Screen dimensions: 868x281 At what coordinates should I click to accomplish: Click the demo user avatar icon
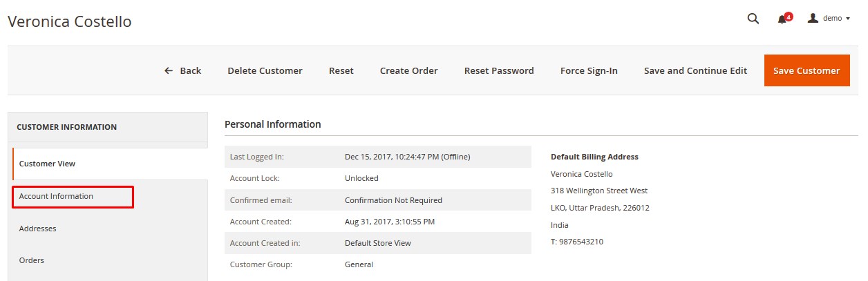(x=813, y=18)
